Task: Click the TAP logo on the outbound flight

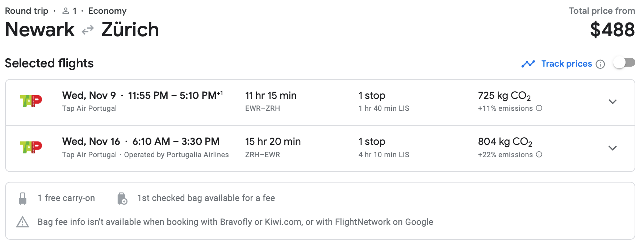Action: 31,101
